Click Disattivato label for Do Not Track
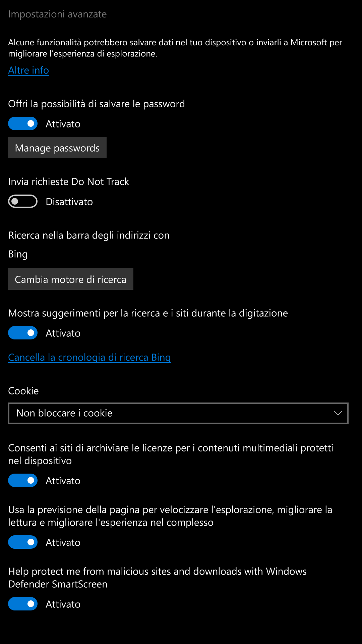 point(69,202)
